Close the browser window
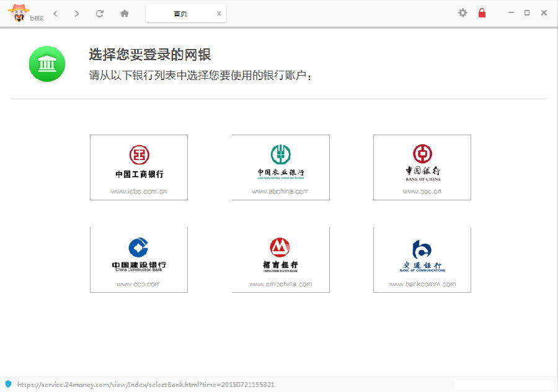The image size is (558, 392). click(x=544, y=13)
